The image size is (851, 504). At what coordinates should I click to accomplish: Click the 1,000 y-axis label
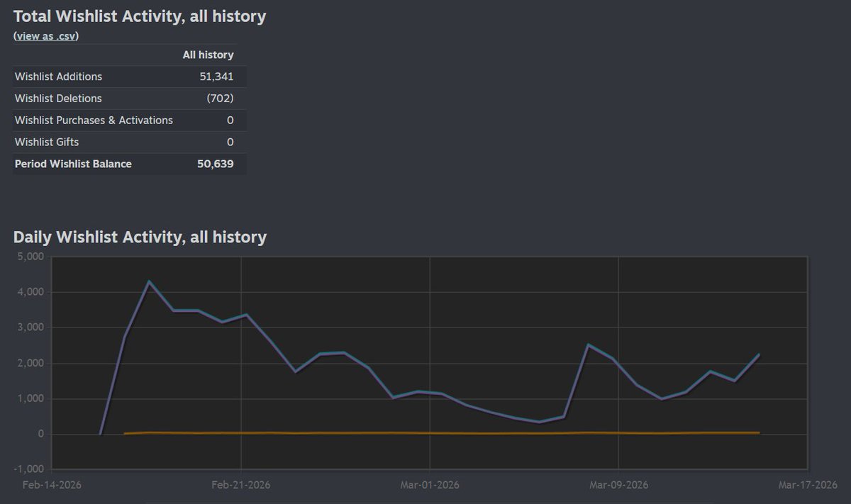pos(31,398)
